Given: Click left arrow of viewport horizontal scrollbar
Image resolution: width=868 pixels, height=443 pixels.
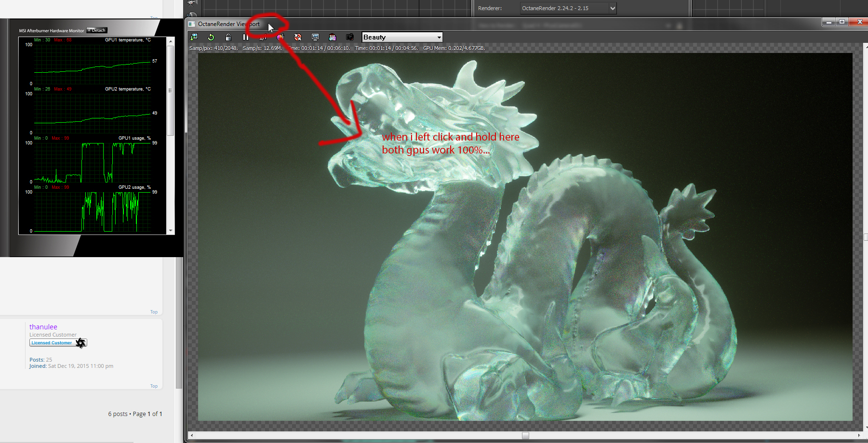Looking at the screenshot, I should click(192, 435).
